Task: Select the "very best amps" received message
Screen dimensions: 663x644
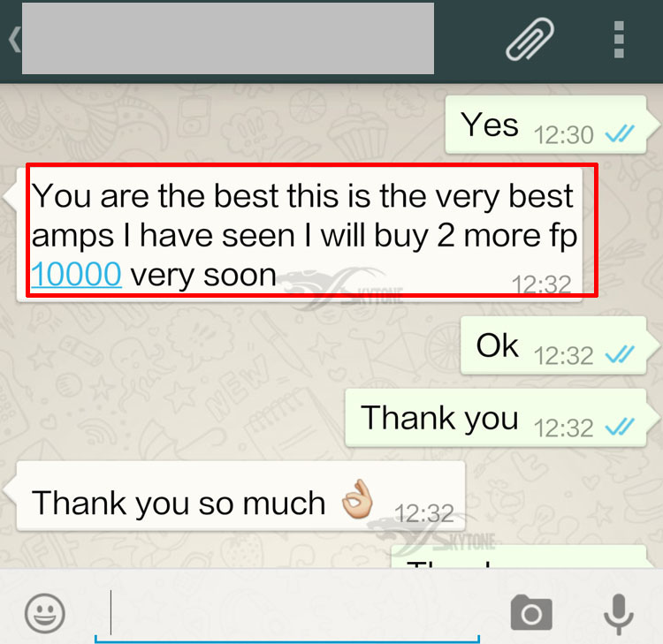Action: 300,235
